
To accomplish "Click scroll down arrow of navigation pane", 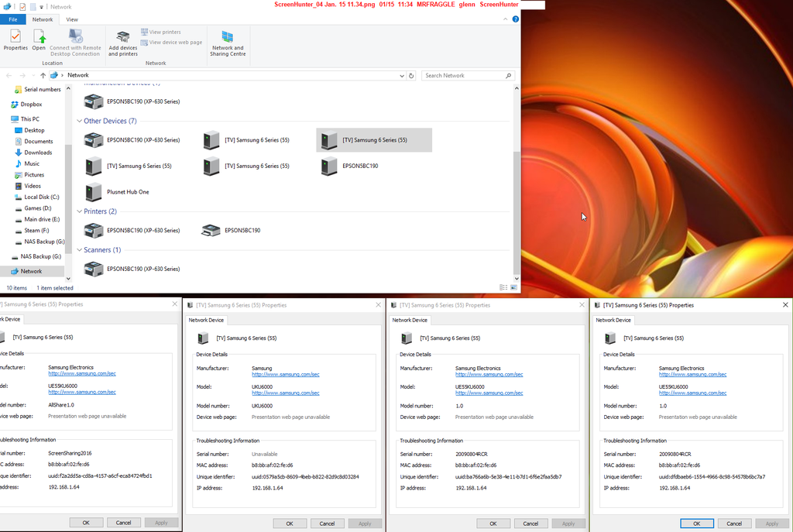I will tap(68, 279).
